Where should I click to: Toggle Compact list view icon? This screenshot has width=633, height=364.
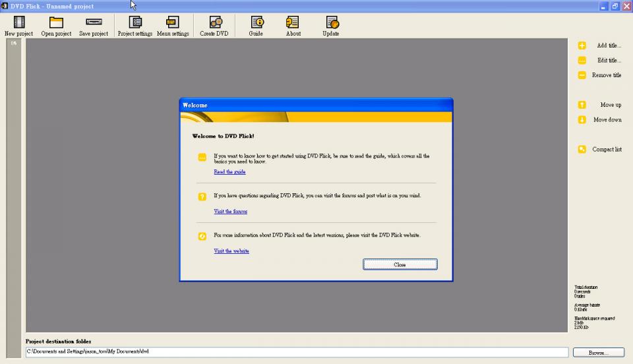coord(582,149)
